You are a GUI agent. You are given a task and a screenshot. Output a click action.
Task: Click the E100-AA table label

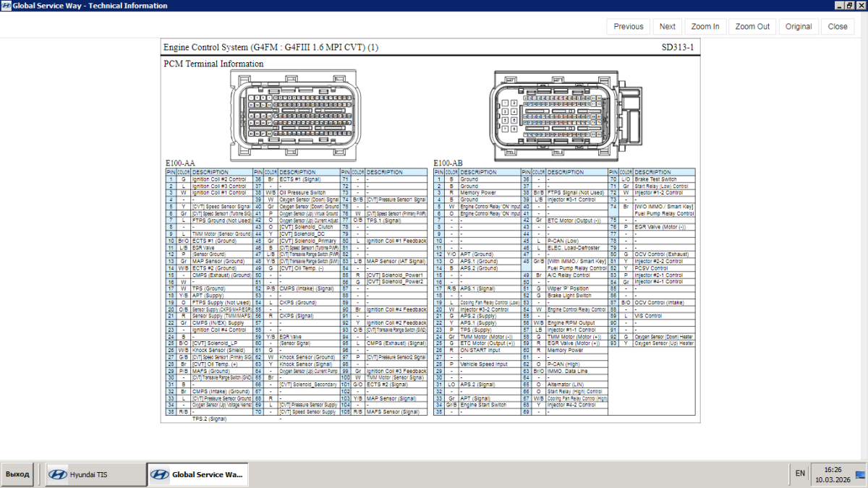pos(180,163)
